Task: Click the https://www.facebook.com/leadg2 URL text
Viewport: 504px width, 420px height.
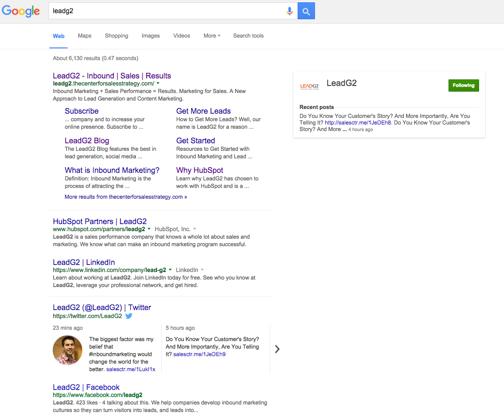Action: coord(97,395)
